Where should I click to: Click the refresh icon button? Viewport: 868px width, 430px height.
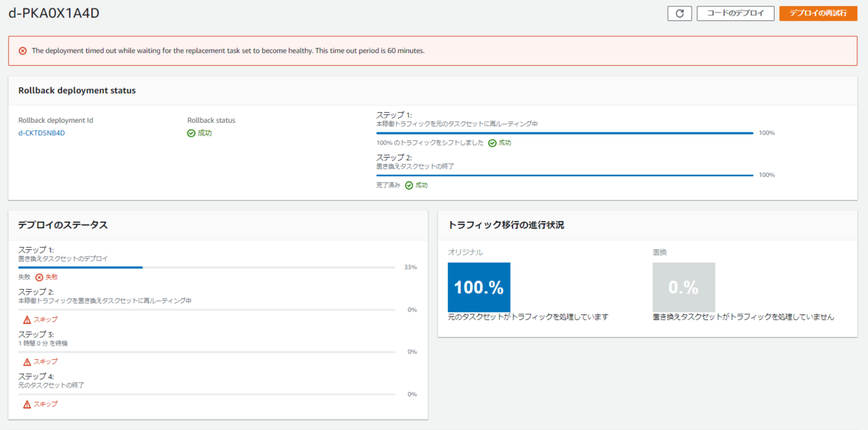tap(679, 14)
